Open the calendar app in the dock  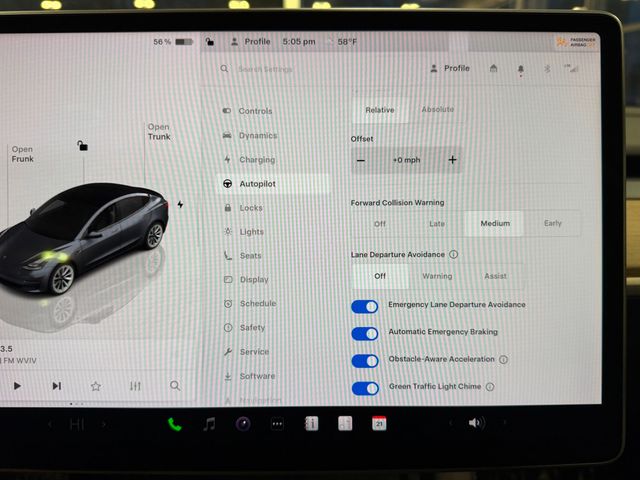pyautogui.click(x=379, y=423)
